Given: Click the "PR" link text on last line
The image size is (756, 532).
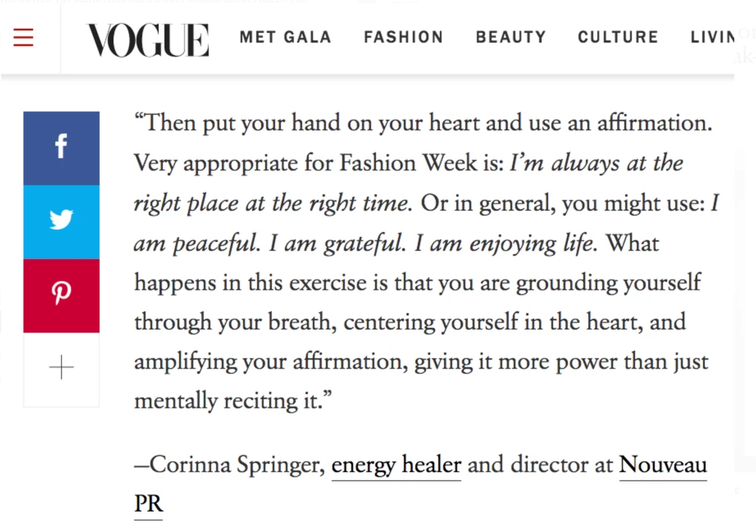Looking at the screenshot, I should click(148, 505).
